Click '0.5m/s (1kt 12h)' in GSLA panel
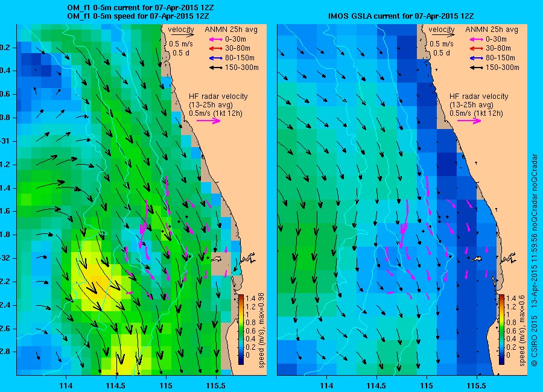Viewport: 543px width, 392px height. tap(476, 113)
